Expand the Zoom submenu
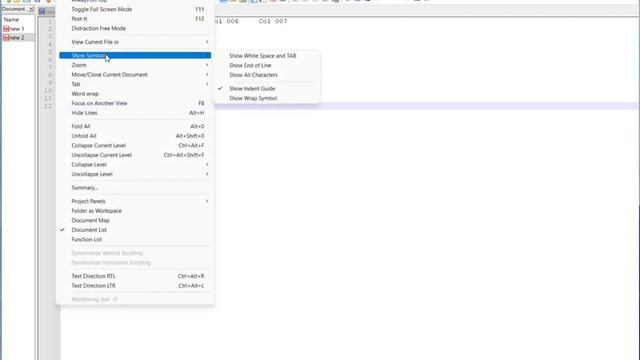This screenshot has width=640, height=360. tap(135, 65)
